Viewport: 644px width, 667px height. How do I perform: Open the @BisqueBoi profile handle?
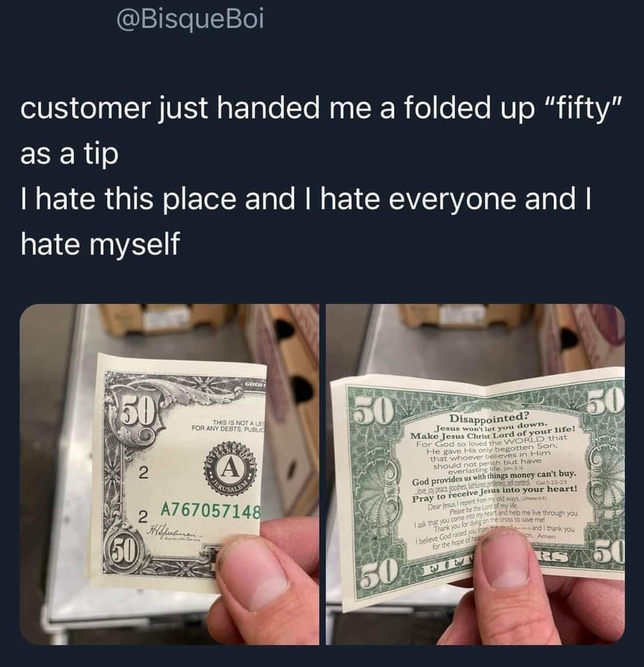point(190,19)
